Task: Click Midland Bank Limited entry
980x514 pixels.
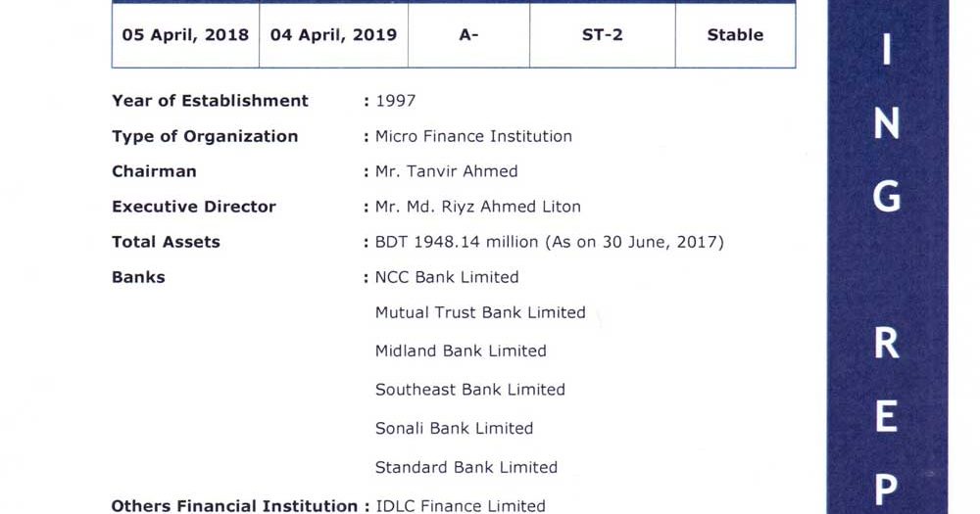Action: pos(461,351)
